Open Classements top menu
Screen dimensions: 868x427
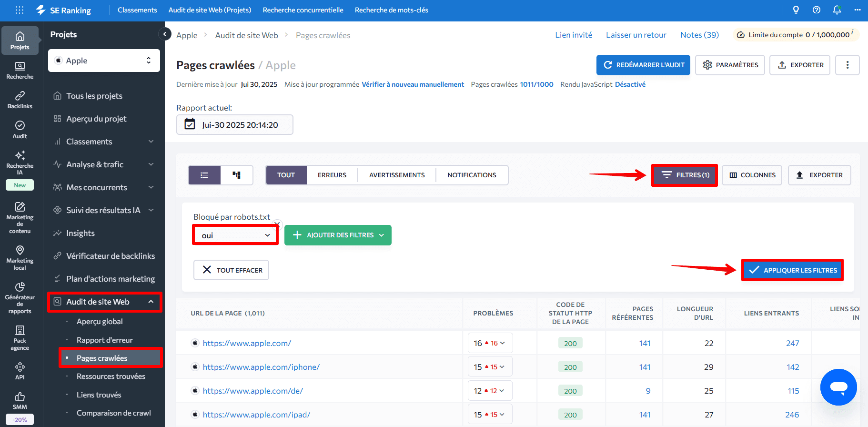137,10
